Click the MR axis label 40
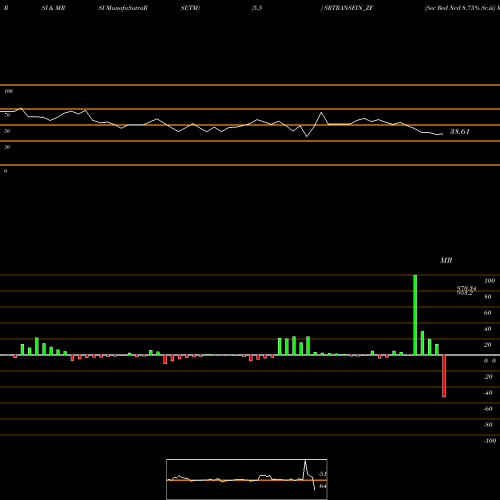 point(488,329)
